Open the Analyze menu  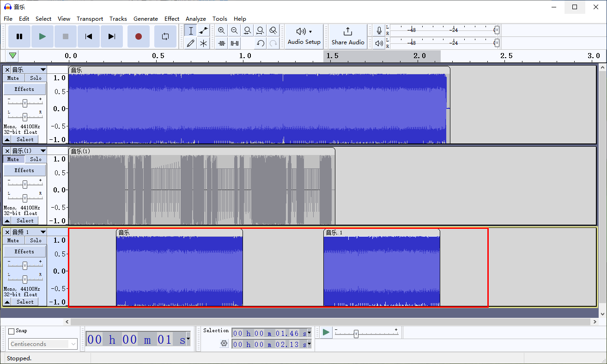pyautogui.click(x=196, y=19)
